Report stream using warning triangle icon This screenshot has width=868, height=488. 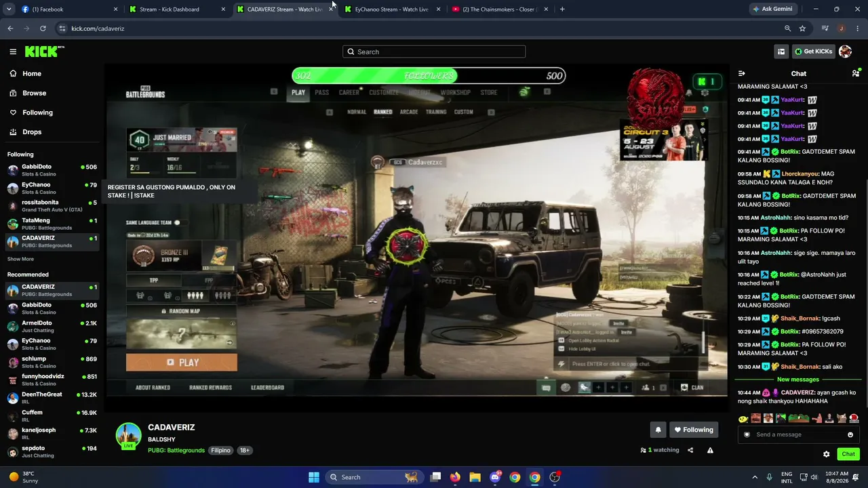710,450
